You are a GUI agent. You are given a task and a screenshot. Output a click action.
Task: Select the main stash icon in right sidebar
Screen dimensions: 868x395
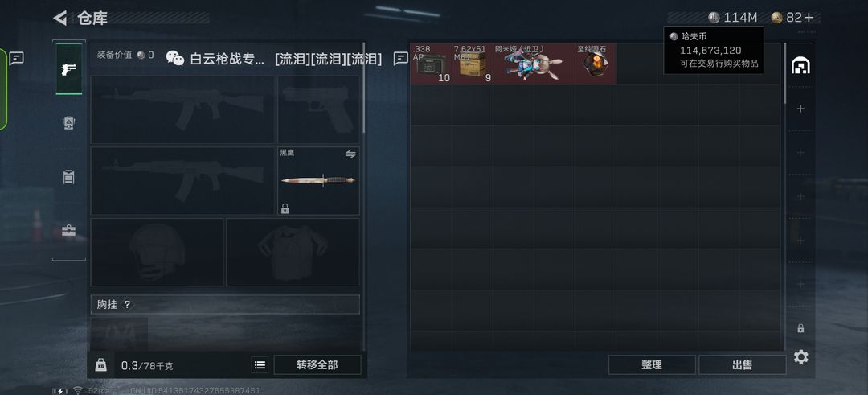click(x=800, y=66)
